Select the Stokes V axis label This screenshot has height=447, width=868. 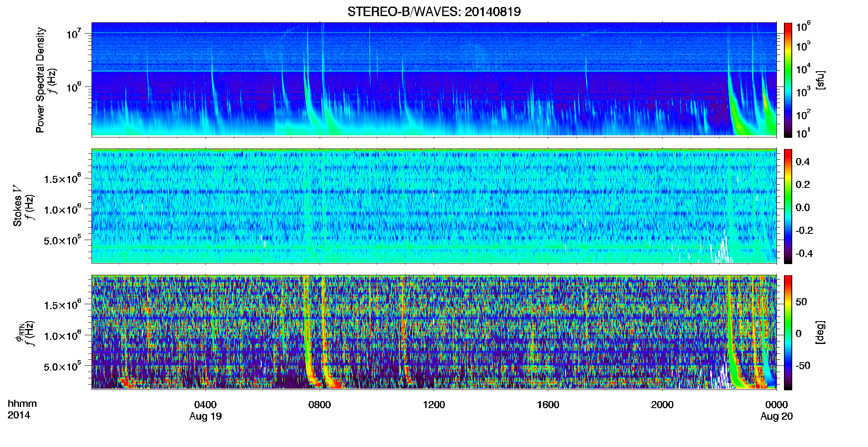click(x=17, y=206)
